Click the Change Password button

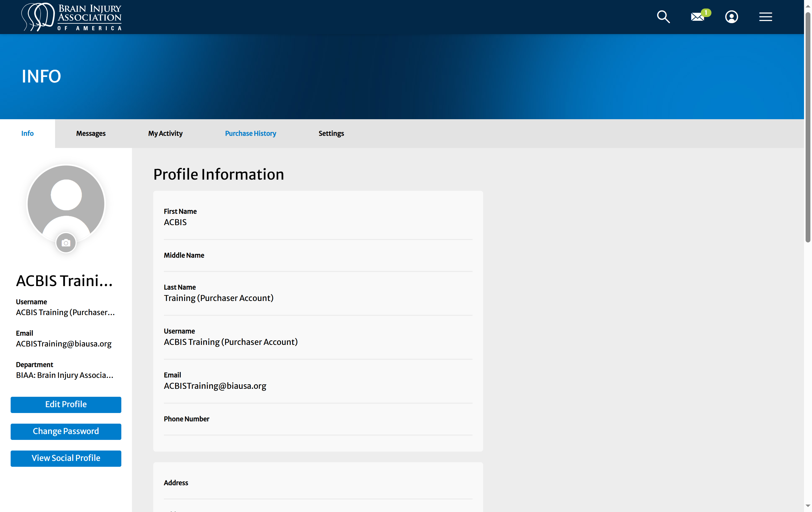(x=66, y=431)
